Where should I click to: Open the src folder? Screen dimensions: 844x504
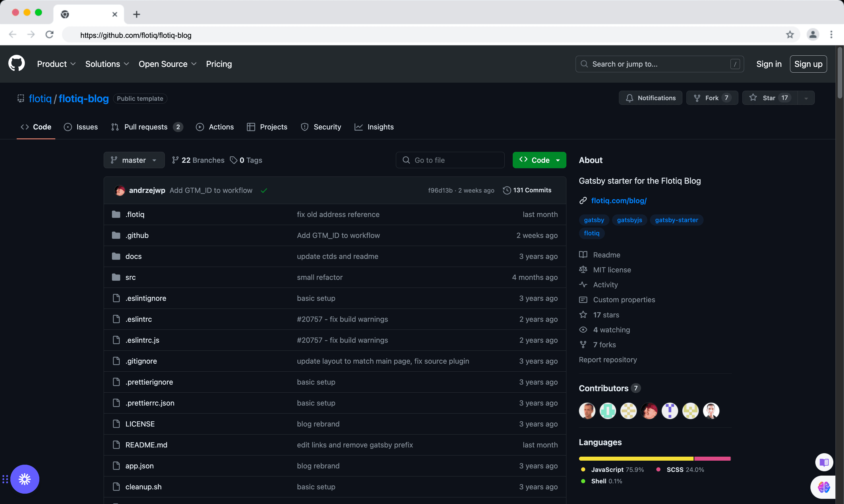pyautogui.click(x=130, y=277)
